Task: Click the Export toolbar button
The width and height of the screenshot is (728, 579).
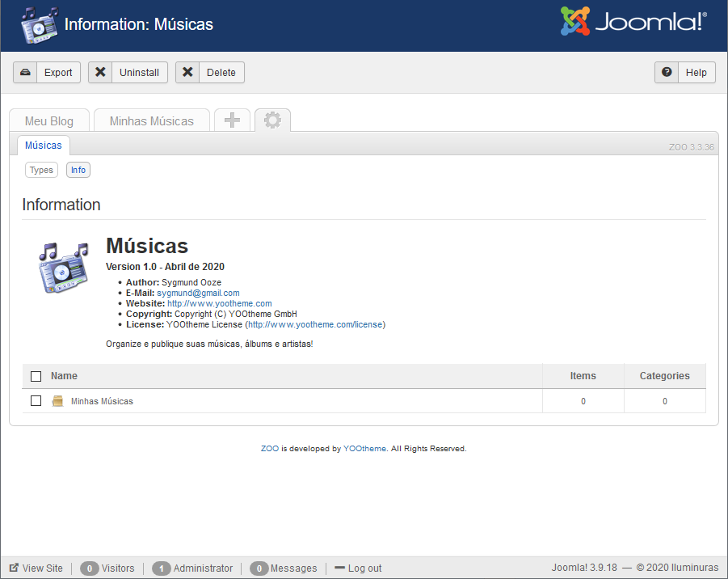Action: (47, 73)
